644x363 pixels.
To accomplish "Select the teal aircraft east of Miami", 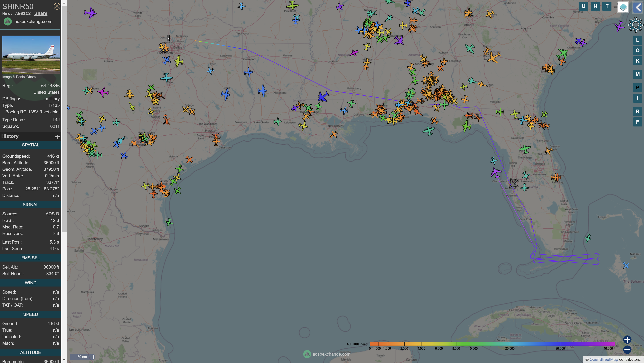I will (588, 238).
